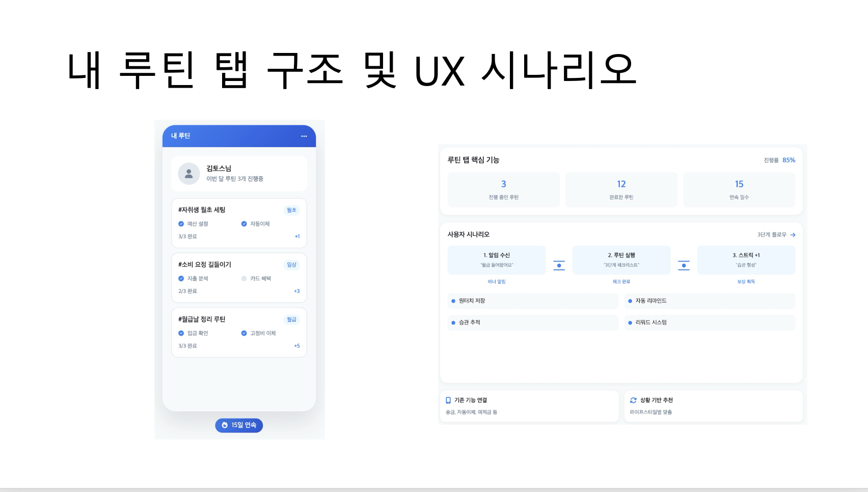The height and width of the screenshot is (492, 868).
Task: Click the 완료한 루틴 stat card showing 12
Action: [621, 189]
